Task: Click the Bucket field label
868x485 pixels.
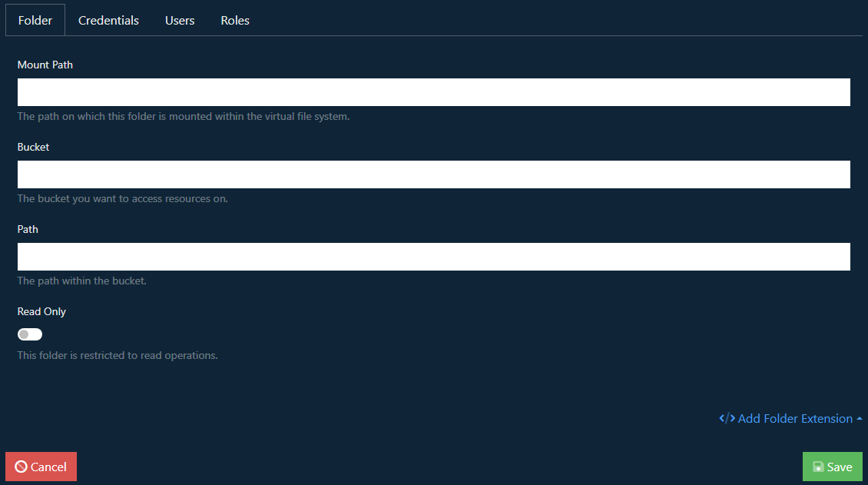Action: tap(33, 148)
